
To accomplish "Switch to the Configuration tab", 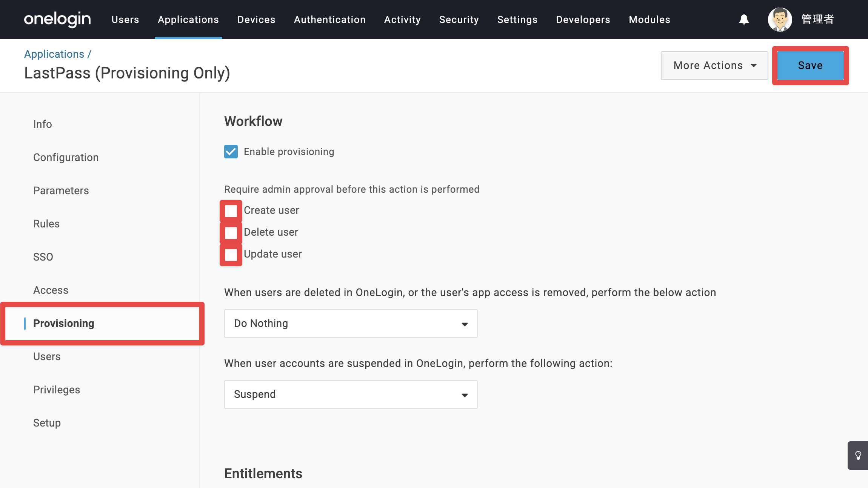I will [x=66, y=157].
